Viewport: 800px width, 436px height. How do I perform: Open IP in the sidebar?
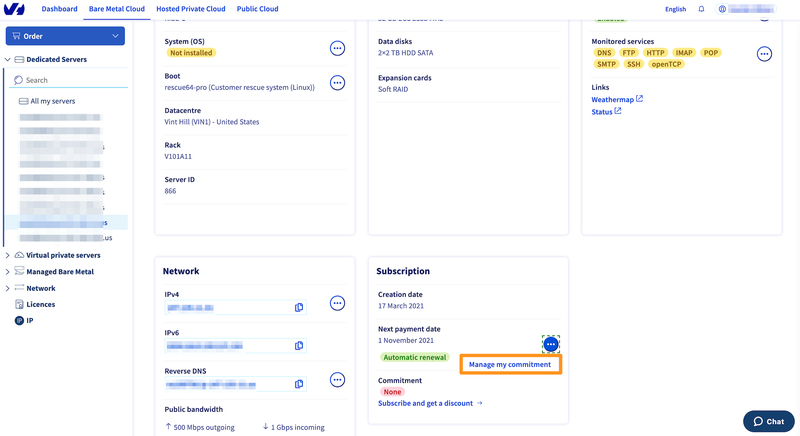[x=30, y=320]
